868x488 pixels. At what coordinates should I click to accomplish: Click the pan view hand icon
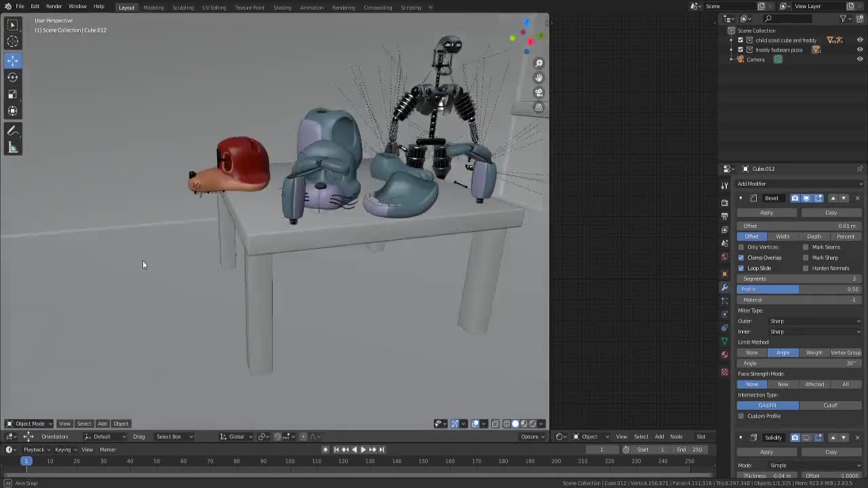539,77
